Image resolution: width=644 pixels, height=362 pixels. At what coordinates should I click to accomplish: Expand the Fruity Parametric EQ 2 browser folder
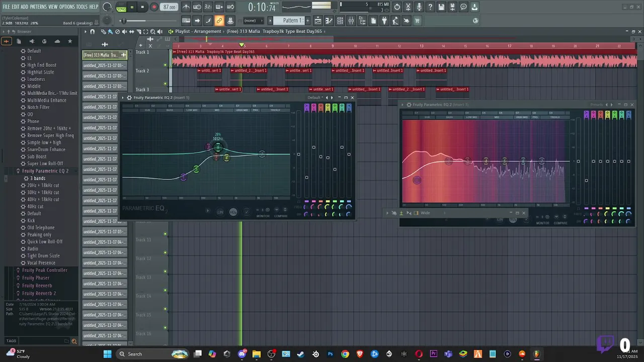pyautogui.click(x=45, y=171)
